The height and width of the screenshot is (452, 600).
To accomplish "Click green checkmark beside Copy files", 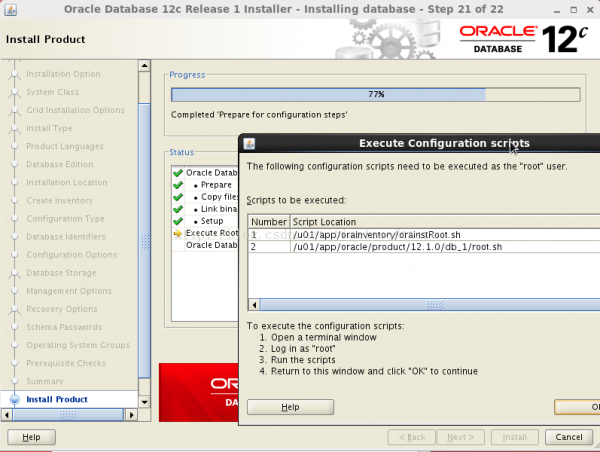I will [x=178, y=197].
